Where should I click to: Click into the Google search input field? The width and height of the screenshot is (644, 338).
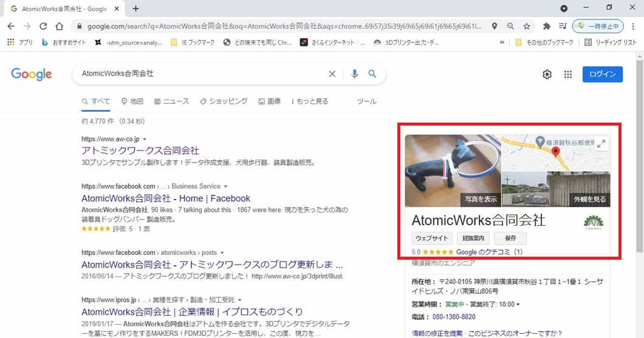pyautogui.click(x=201, y=74)
